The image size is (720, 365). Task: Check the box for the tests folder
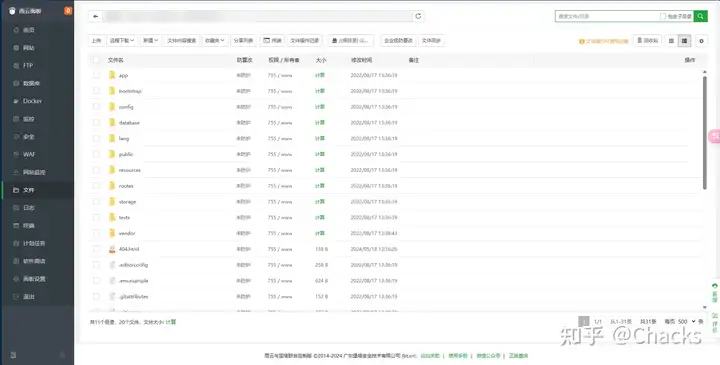96,217
